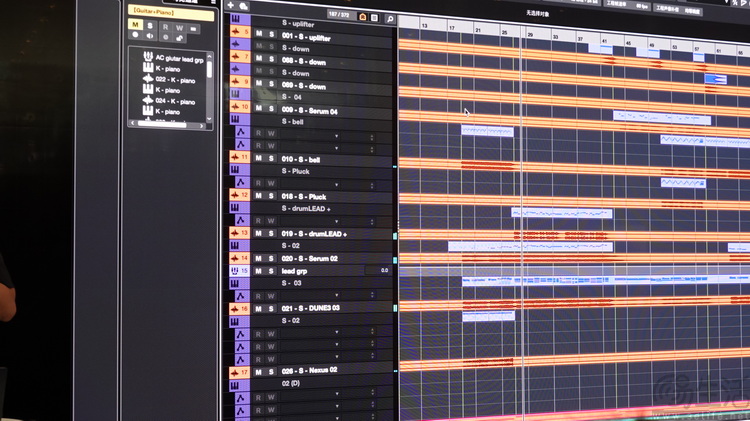Select the 020 - S - Serum 02 track name

click(309, 258)
